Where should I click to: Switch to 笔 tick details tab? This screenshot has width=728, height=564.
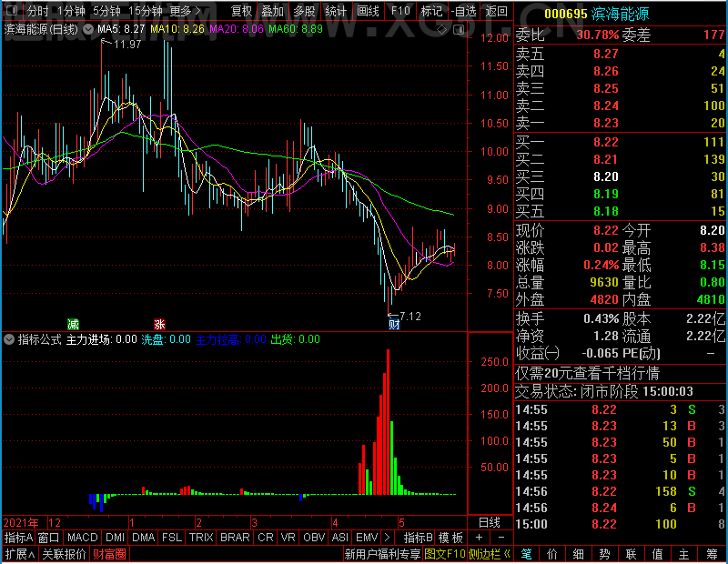click(x=526, y=554)
